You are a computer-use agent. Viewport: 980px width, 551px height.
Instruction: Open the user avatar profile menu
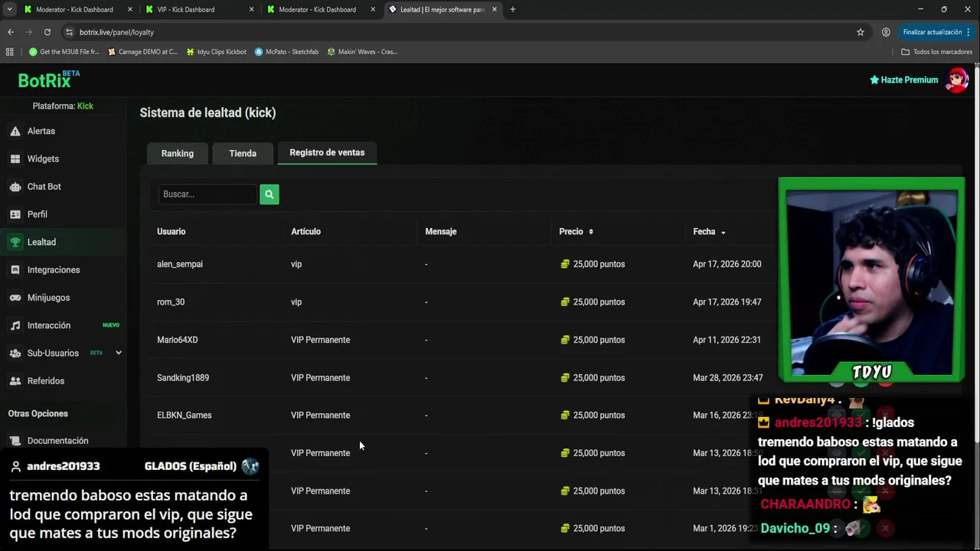point(957,80)
